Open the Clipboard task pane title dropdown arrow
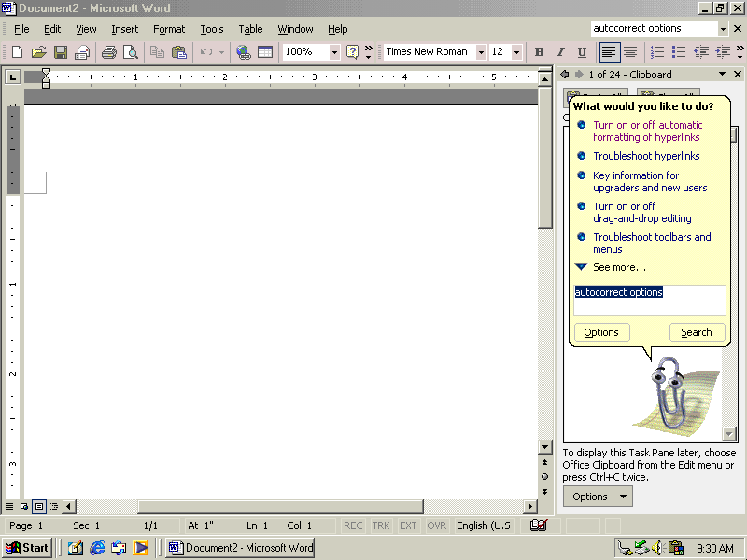This screenshot has height=560, width=747. [x=722, y=74]
